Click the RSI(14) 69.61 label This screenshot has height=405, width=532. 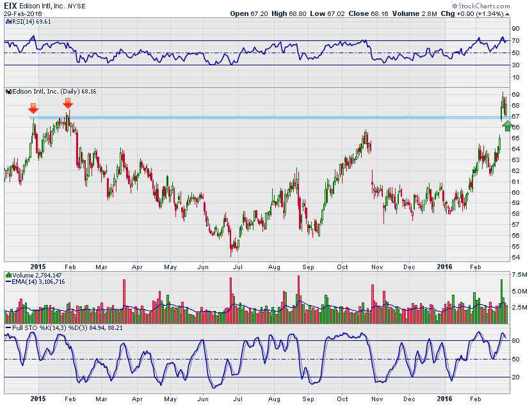tap(31, 22)
